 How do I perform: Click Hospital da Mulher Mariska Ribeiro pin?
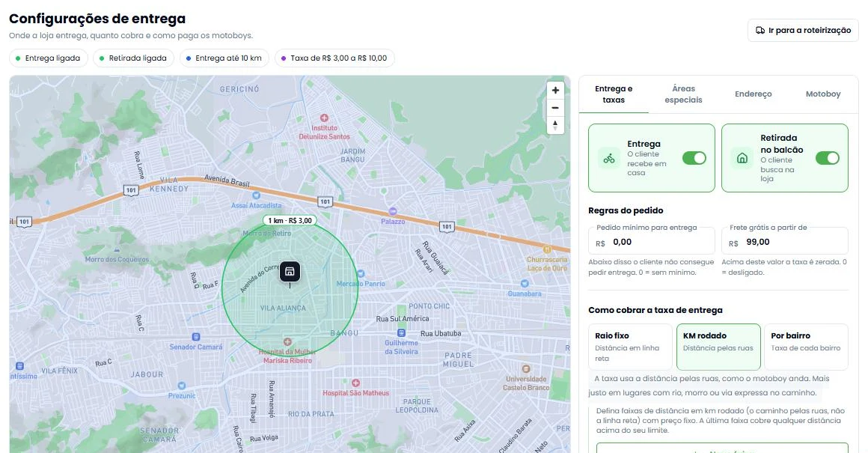pos(287,341)
